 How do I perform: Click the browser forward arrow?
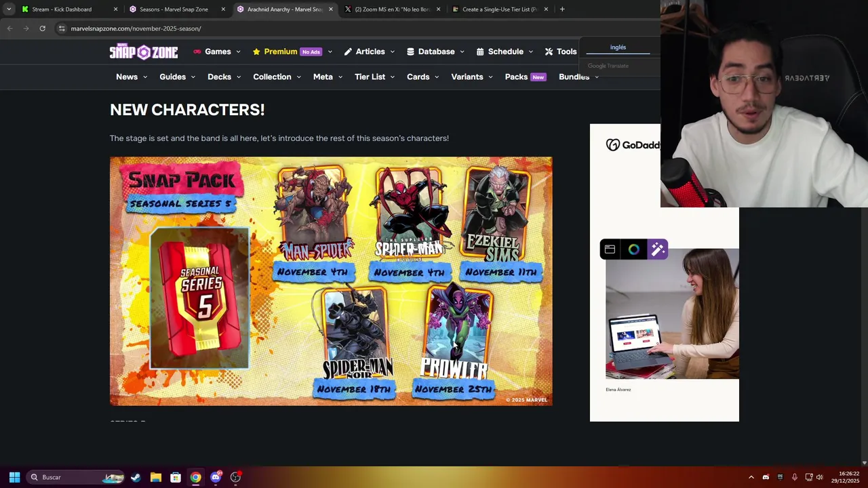(x=26, y=28)
